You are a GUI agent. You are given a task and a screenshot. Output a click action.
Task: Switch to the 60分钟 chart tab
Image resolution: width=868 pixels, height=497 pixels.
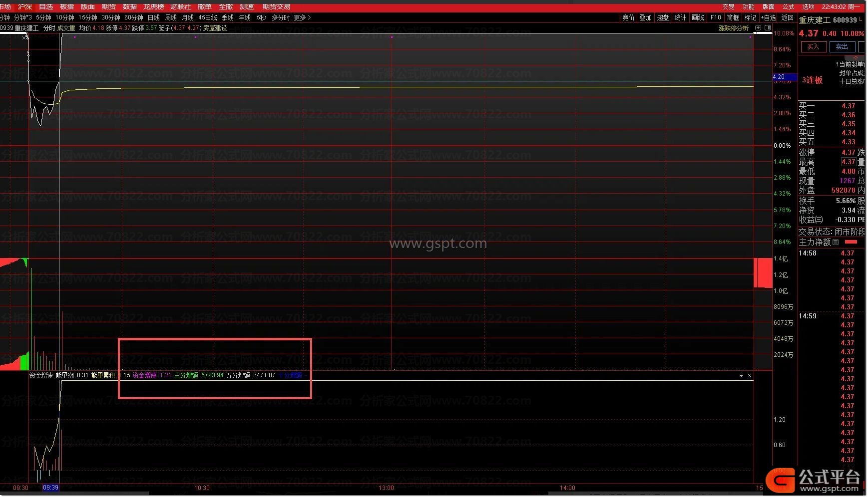(133, 17)
